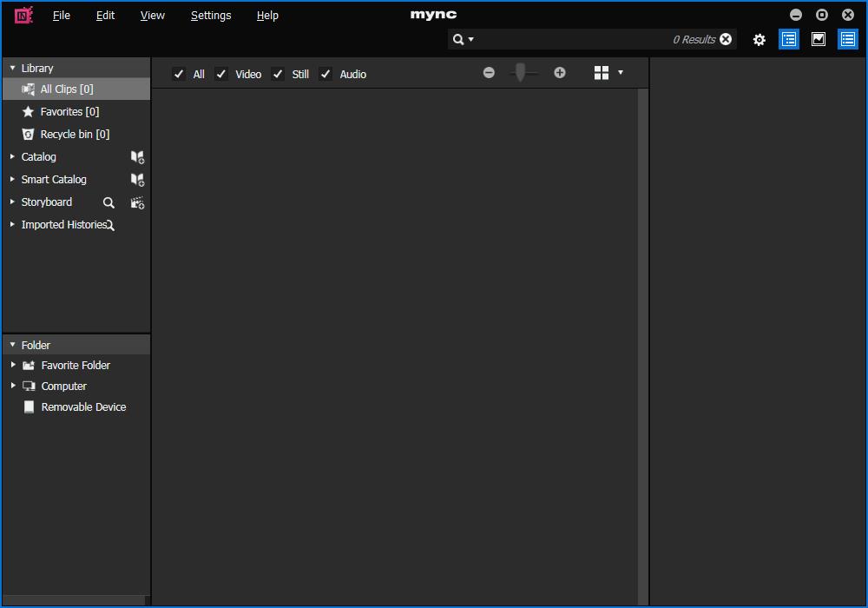Add a new smart catalog icon
The height and width of the screenshot is (608, 868).
(x=137, y=180)
